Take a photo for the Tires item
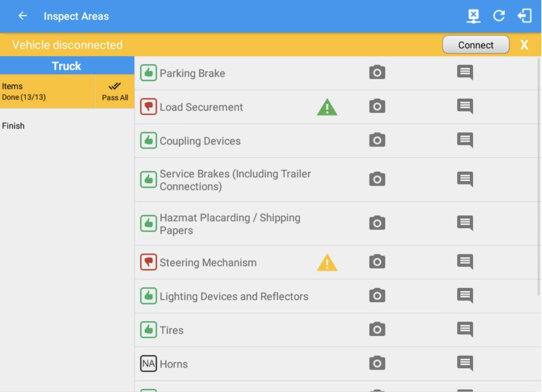 point(377,329)
